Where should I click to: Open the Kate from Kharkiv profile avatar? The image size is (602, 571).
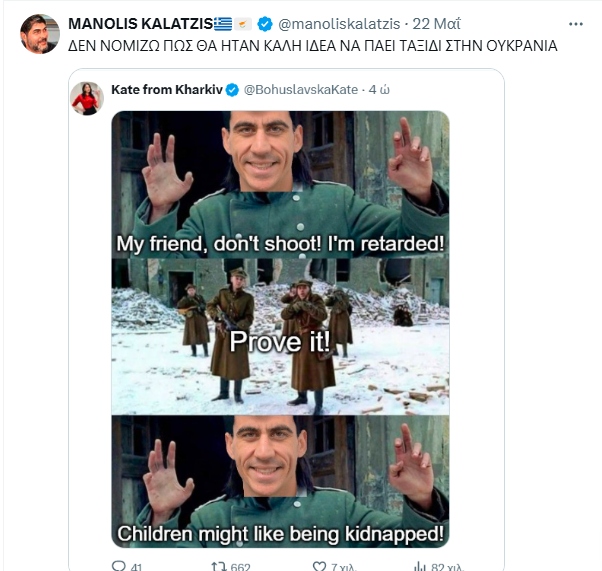tap(87, 98)
